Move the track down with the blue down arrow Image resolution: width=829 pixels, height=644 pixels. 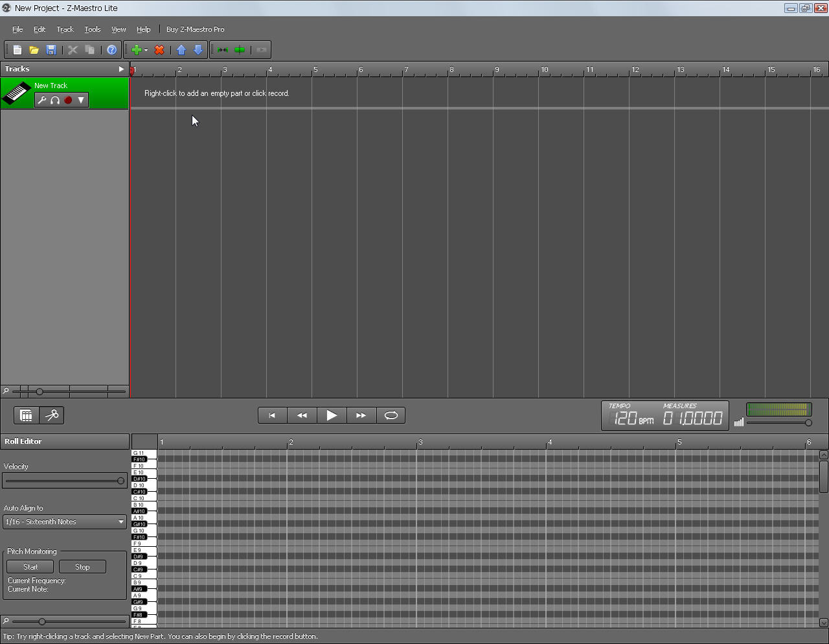[198, 50]
